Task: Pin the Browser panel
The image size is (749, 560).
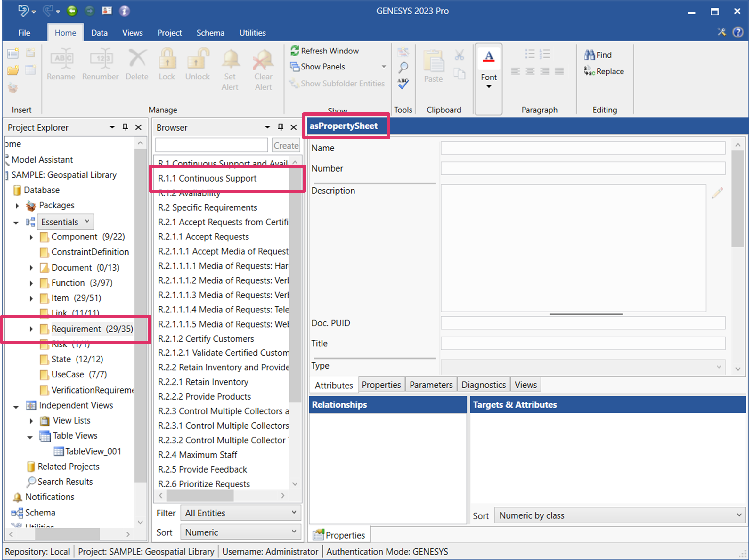Action: coord(281,127)
